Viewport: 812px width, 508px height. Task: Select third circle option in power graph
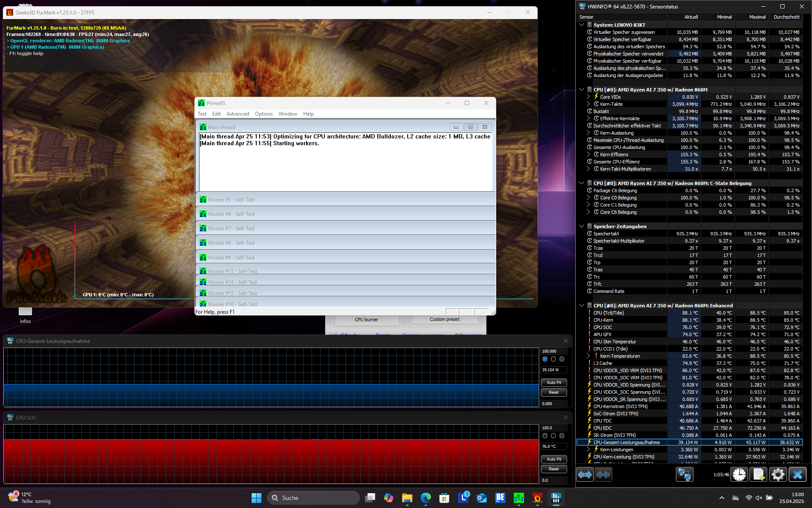pos(562,359)
